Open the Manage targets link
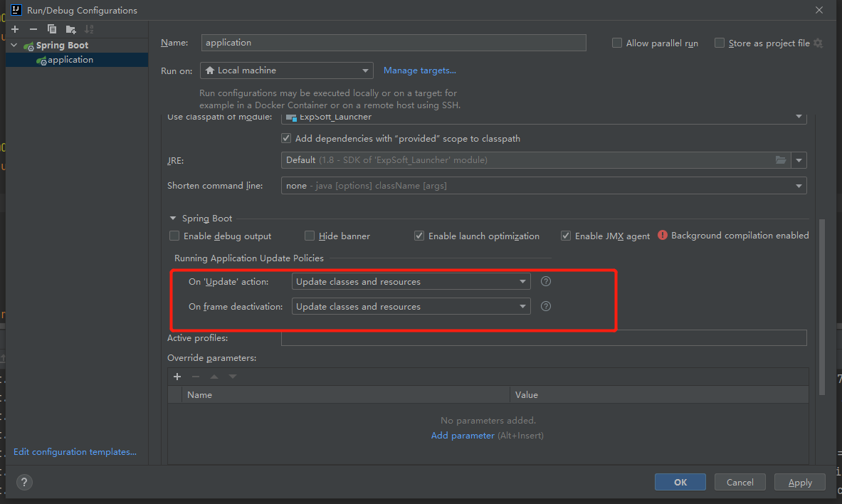 419,70
